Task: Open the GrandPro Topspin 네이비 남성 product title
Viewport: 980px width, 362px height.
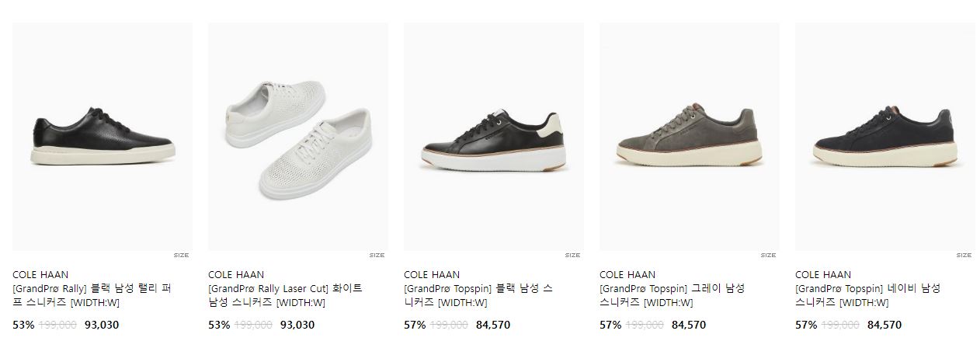Action: click(x=868, y=296)
